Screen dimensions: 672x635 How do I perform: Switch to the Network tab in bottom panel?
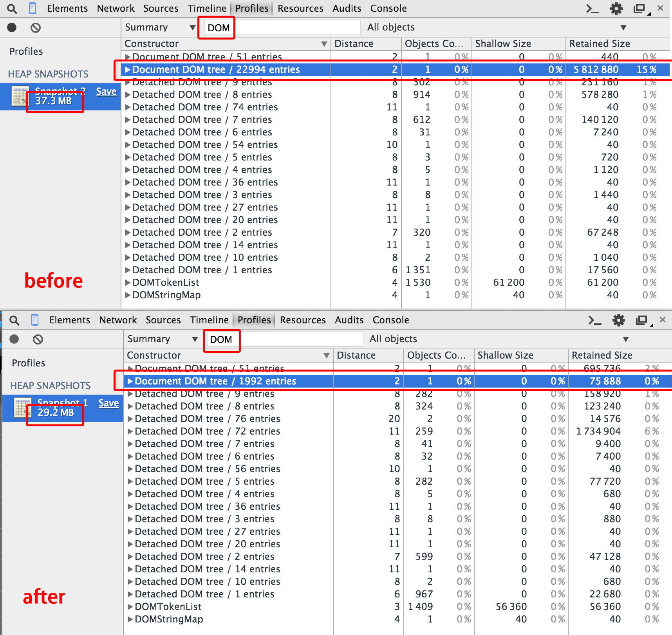(x=118, y=320)
